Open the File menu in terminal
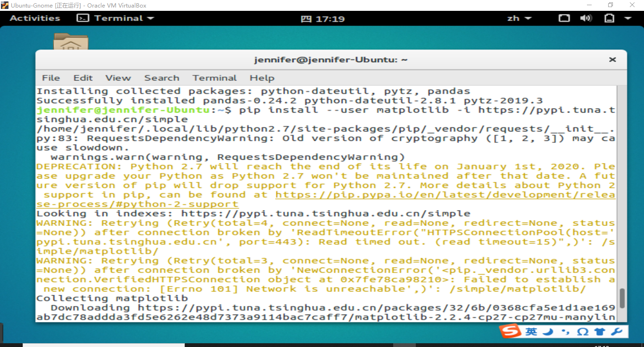The height and width of the screenshot is (347, 644). coord(51,78)
